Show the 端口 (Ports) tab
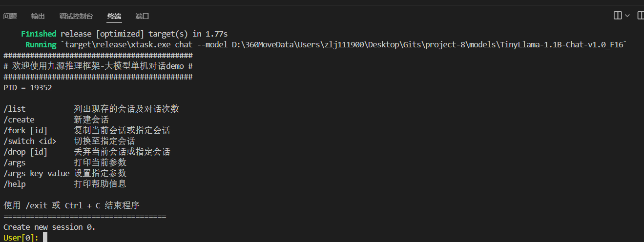This screenshot has height=242, width=644. (142, 16)
